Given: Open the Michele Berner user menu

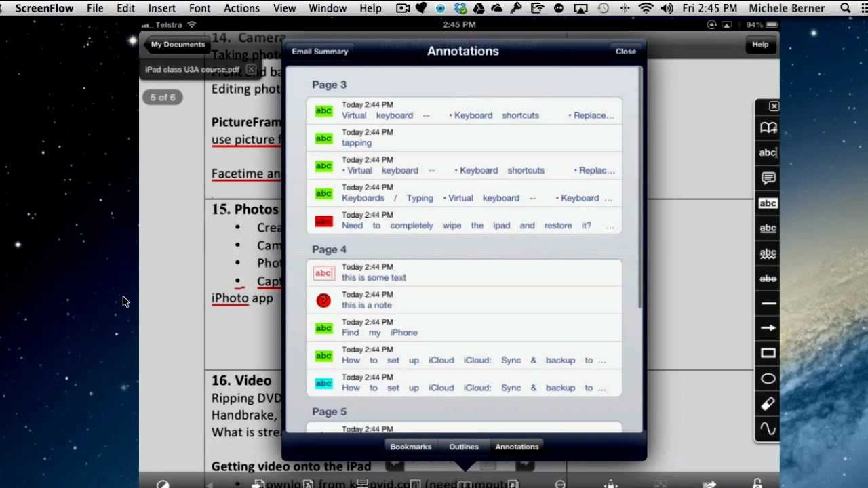Looking at the screenshot, I should (x=787, y=8).
